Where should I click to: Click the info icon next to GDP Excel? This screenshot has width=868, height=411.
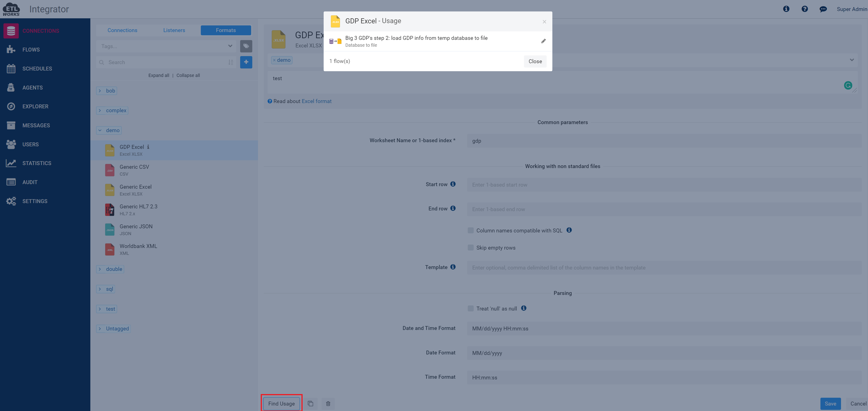(148, 147)
